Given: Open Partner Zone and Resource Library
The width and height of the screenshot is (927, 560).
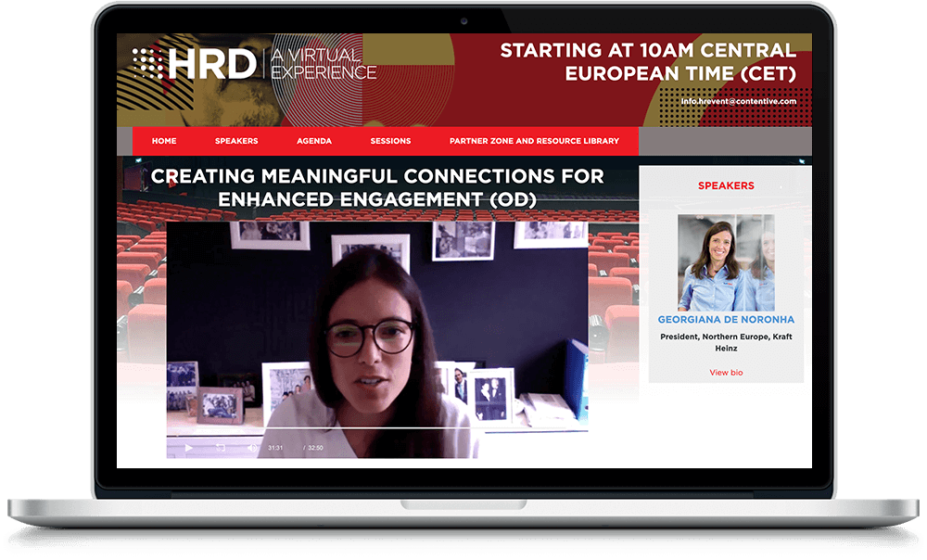Looking at the screenshot, I should [534, 140].
